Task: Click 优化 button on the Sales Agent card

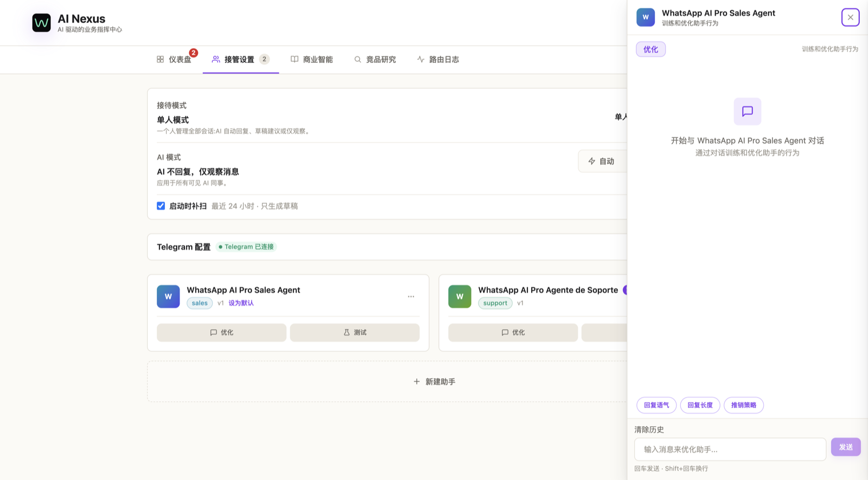Action: tap(221, 332)
